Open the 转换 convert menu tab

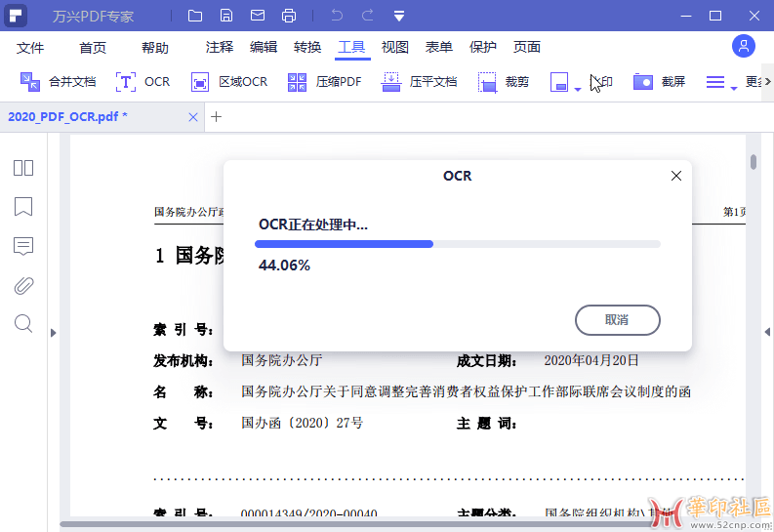coord(307,47)
